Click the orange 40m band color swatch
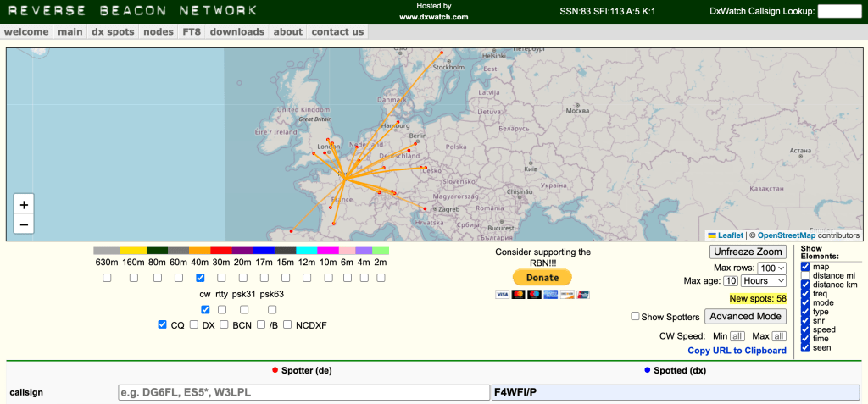Screen dimensions: 868x404 pyautogui.click(x=200, y=251)
